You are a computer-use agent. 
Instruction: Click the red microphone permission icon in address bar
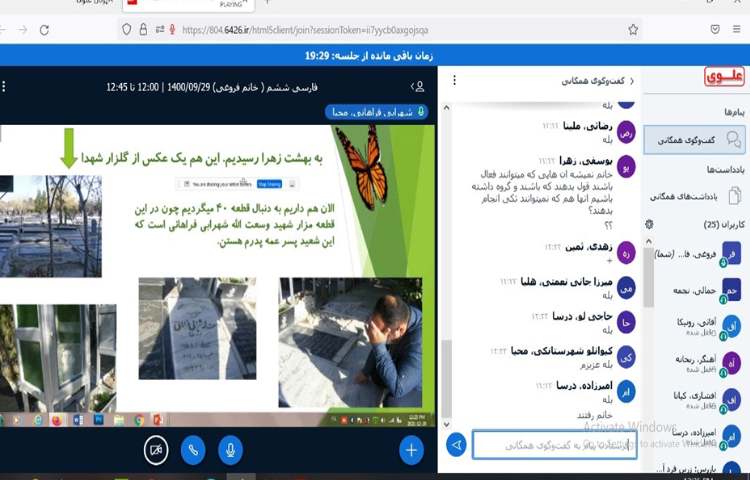172,30
